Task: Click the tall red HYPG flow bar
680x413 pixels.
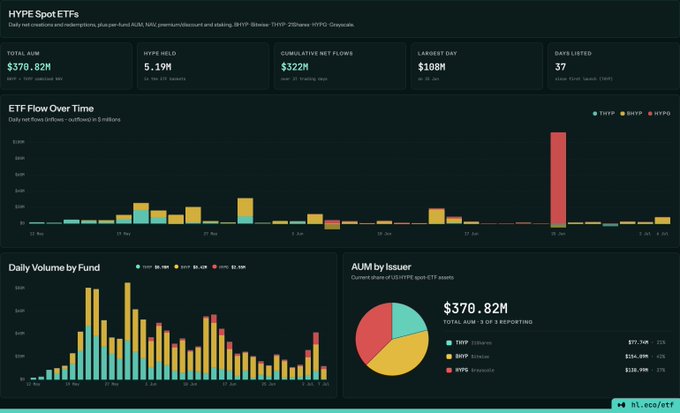Action: tap(558, 178)
